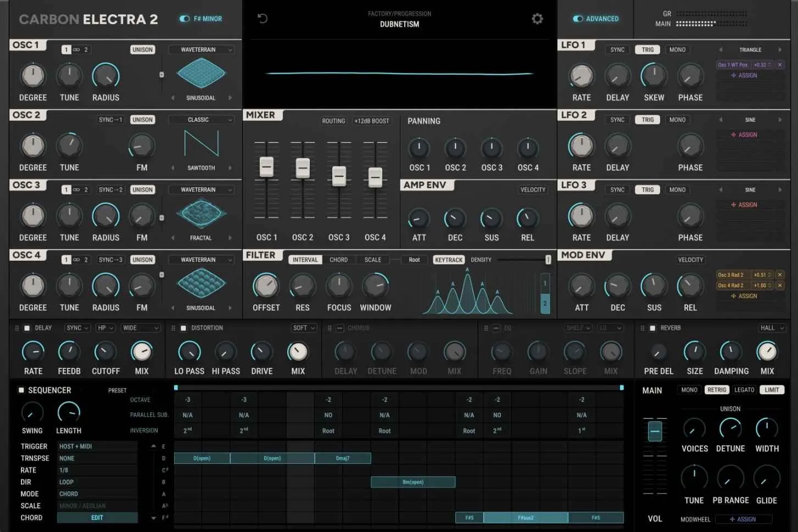
Task: Click previous shape arrow for LFO 3 SINE
Action: (721, 190)
